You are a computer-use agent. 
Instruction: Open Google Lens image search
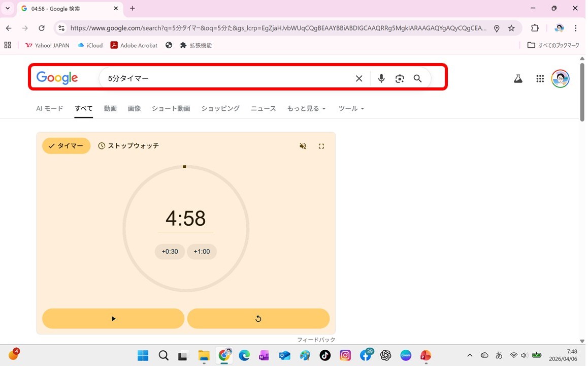pyautogui.click(x=400, y=78)
